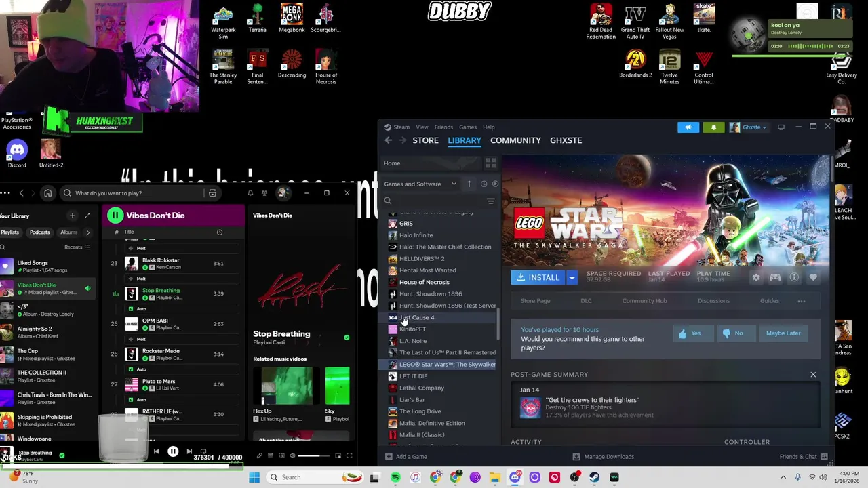Show hidden system tray icons chevron
Screen dimensions: 868x488
click(x=783, y=477)
